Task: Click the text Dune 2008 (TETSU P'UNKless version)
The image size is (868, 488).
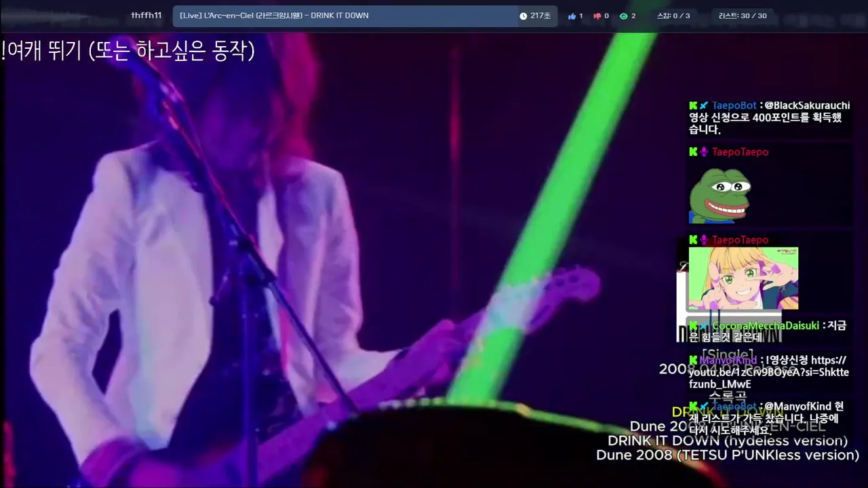Action: pos(728,455)
